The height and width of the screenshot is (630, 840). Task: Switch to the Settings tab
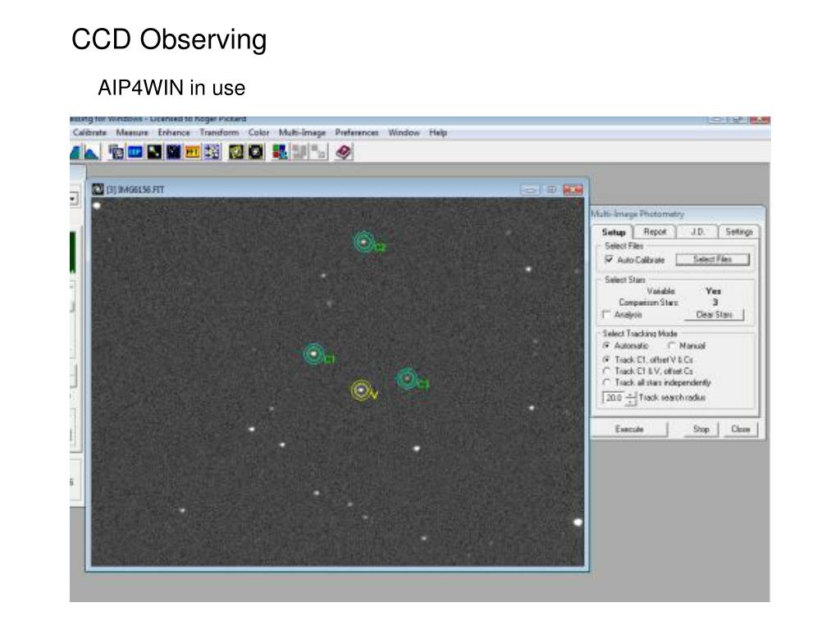click(739, 231)
